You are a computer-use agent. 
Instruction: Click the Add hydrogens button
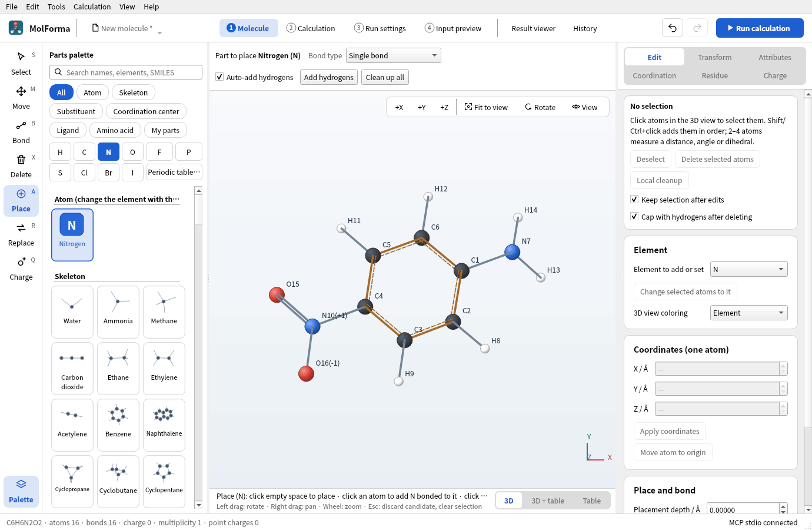(329, 77)
